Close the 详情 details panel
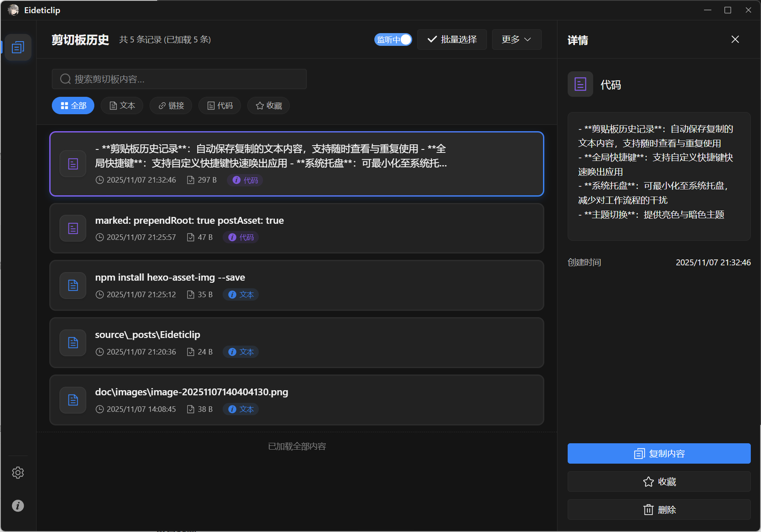The width and height of the screenshot is (761, 532). click(x=735, y=39)
